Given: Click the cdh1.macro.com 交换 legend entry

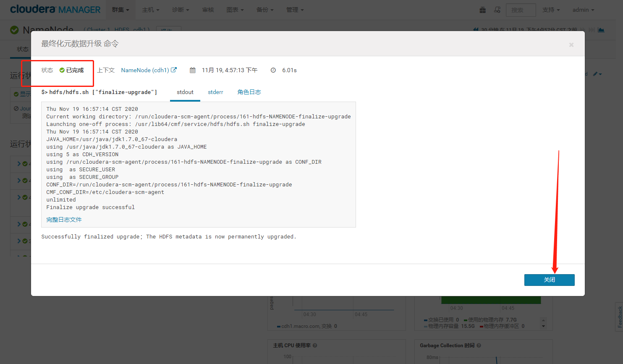Looking at the screenshot, I should 307,326.
